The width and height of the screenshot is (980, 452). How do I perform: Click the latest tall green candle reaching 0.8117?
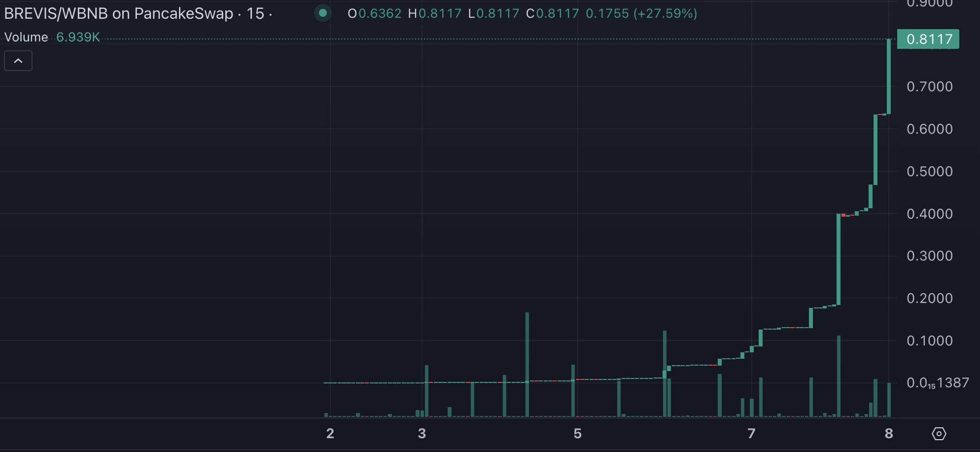889,76
